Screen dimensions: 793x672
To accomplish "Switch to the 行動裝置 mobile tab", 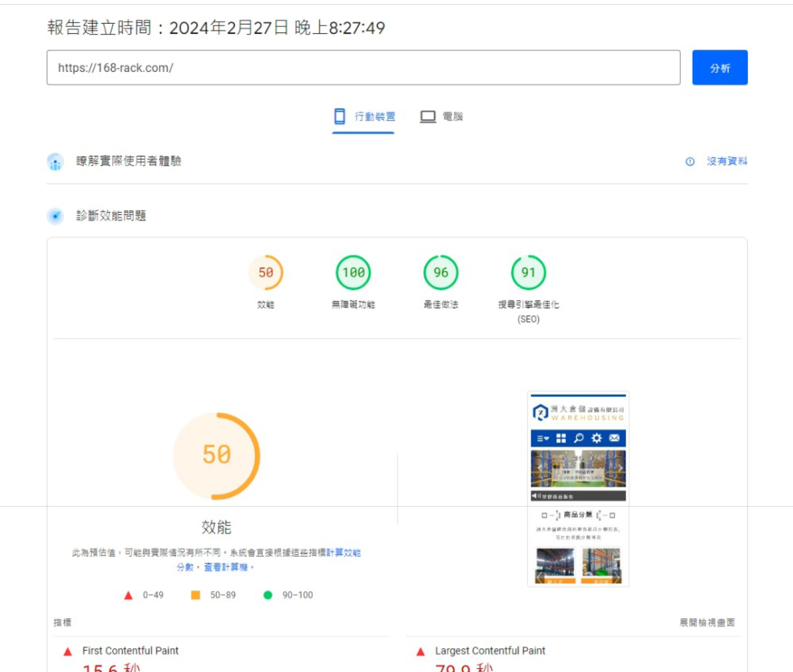I will 364,117.
